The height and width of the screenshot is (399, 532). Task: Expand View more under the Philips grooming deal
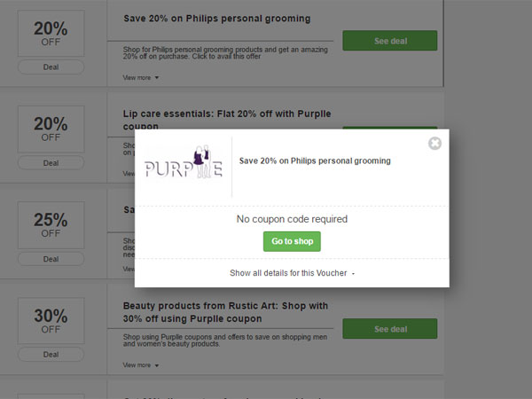141,78
